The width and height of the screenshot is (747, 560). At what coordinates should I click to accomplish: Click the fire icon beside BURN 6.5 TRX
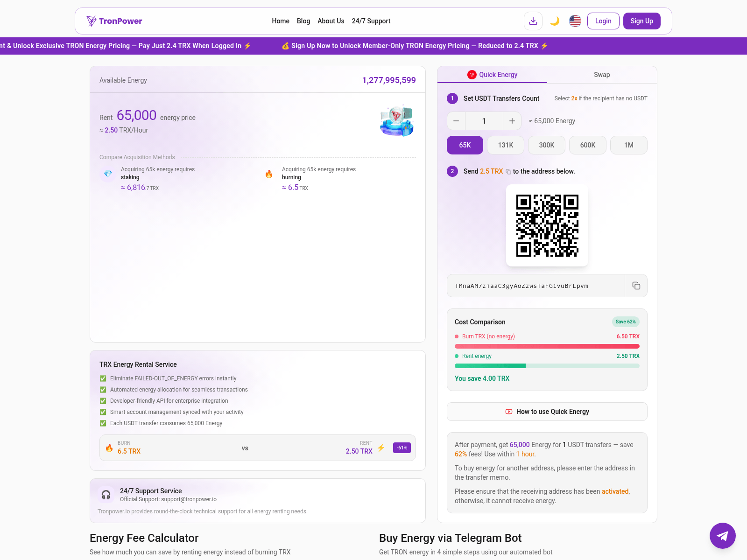point(109,448)
